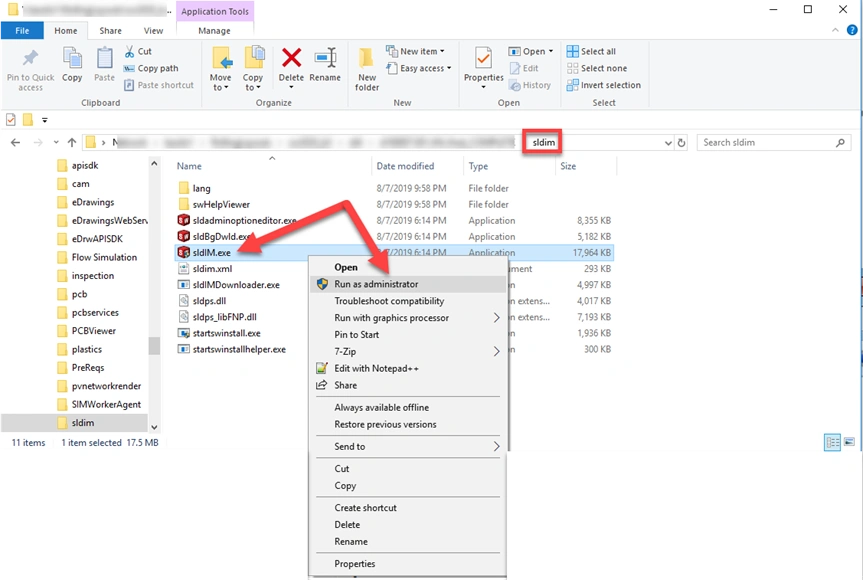This screenshot has width=863, height=580.
Task: Click the Paste ribbon icon
Action: (104, 58)
